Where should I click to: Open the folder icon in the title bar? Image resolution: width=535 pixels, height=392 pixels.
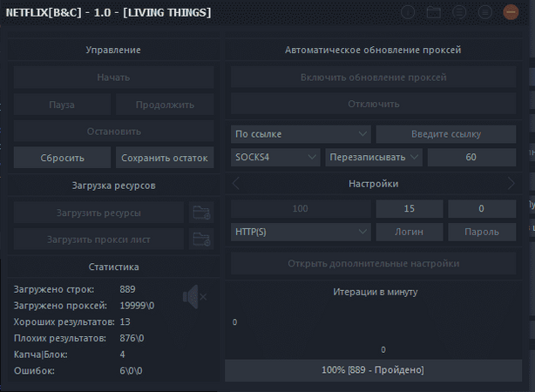pyautogui.click(x=434, y=12)
